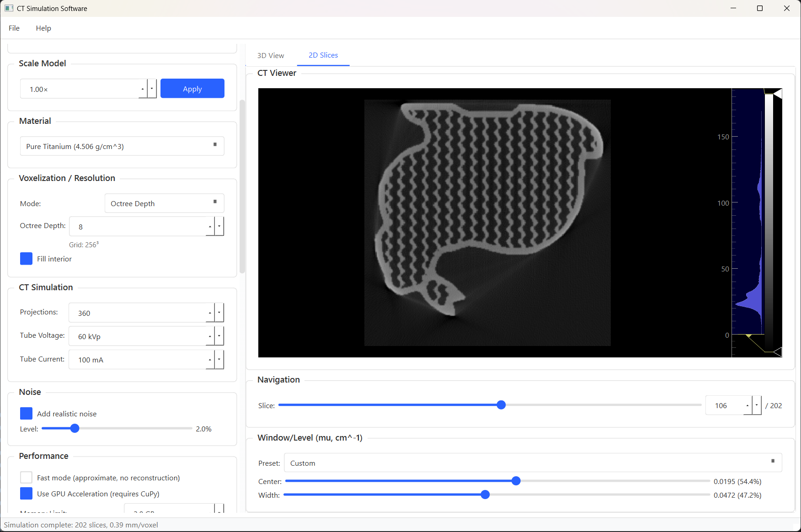Image resolution: width=801 pixels, height=532 pixels.
Task: Click the Scale Model 1.00× input field
Action: [80, 89]
